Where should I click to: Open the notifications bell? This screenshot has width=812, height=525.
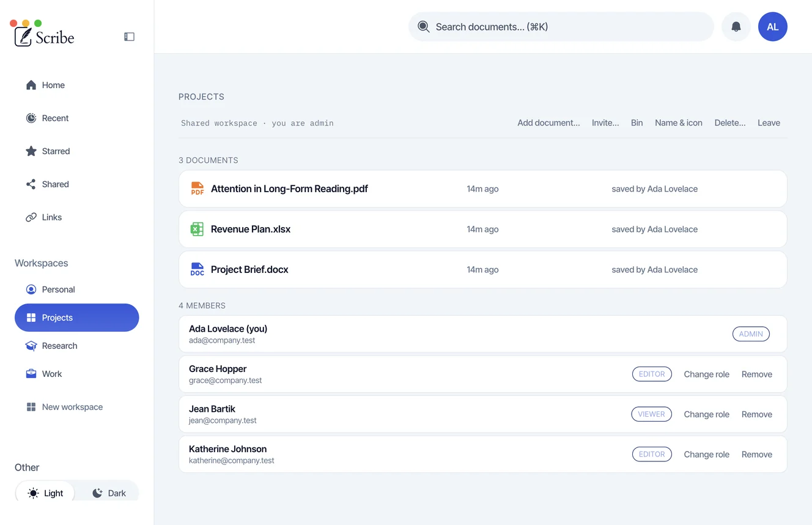point(736,27)
